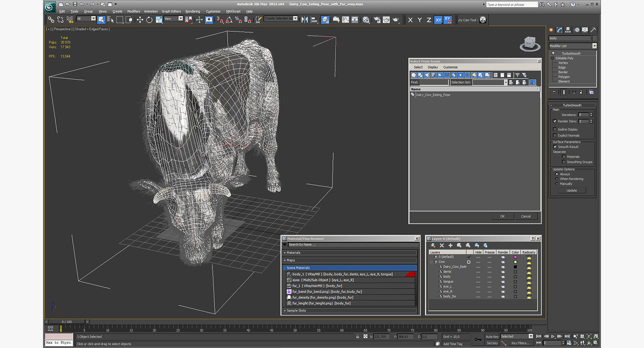644x348 pixels.
Task: Open Customize menu in Select From Scene
Action: coord(450,67)
